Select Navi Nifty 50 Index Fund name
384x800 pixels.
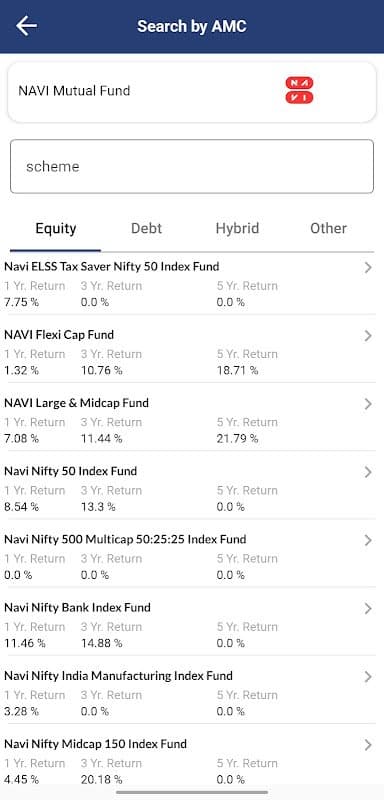(x=70, y=471)
